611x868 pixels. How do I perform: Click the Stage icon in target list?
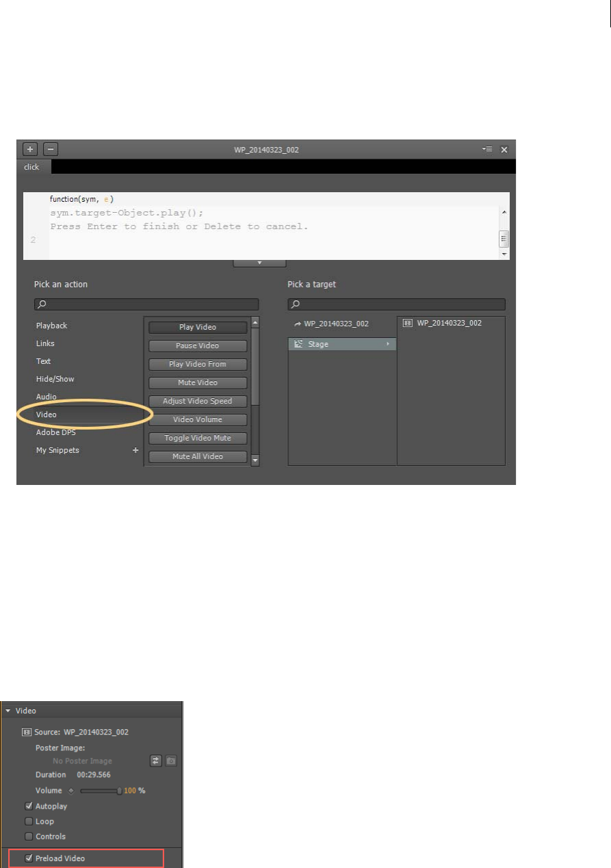(298, 344)
